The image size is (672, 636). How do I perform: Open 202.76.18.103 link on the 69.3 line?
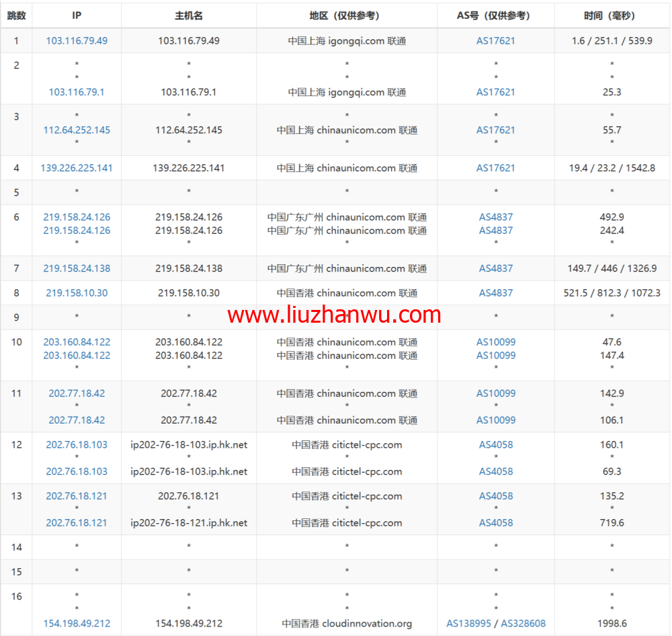pyautogui.click(x=77, y=471)
